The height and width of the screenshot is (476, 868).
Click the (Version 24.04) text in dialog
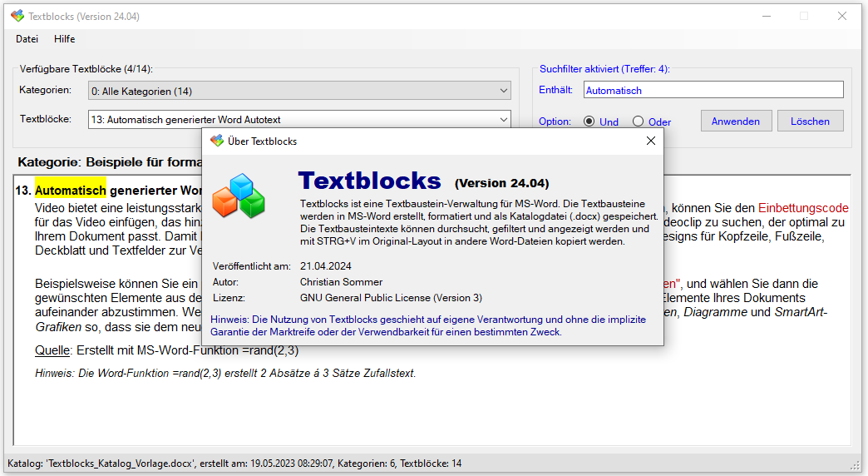(x=501, y=183)
